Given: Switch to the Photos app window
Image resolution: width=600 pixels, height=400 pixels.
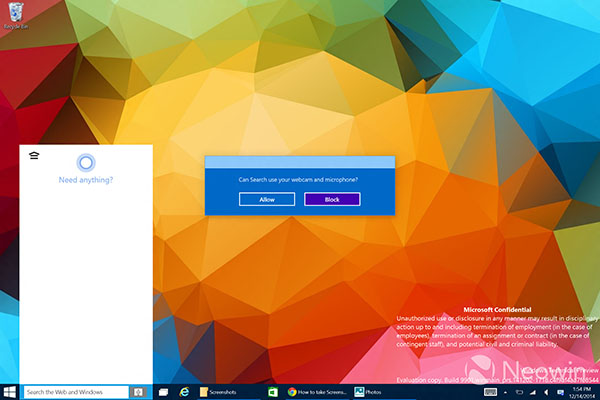Looking at the screenshot, I should (x=373, y=392).
